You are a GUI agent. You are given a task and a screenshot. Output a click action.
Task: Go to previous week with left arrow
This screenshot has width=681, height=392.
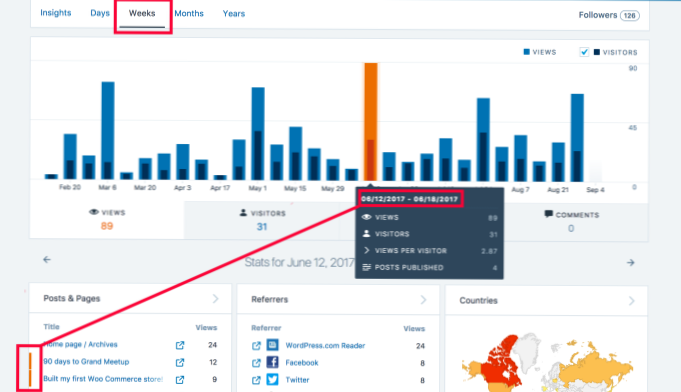[x=47, y=260]
